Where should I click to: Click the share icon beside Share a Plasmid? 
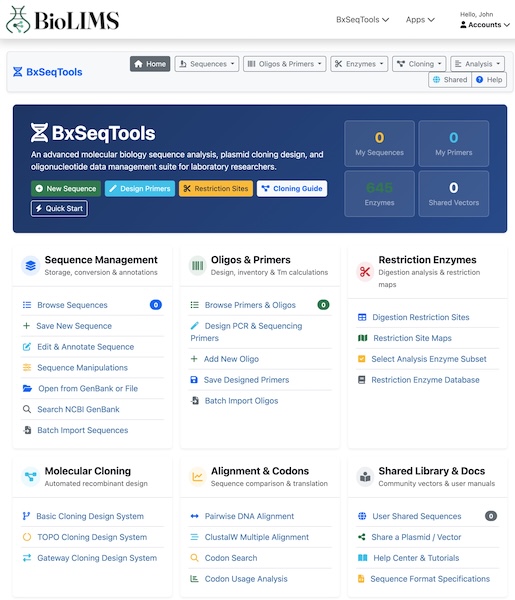tap(362, 537)
